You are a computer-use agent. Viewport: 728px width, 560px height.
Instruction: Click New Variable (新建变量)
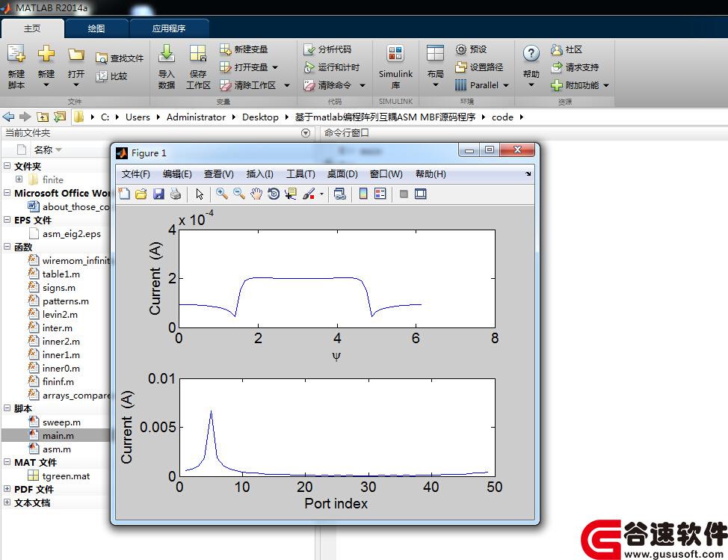click(x=244, y=49)
